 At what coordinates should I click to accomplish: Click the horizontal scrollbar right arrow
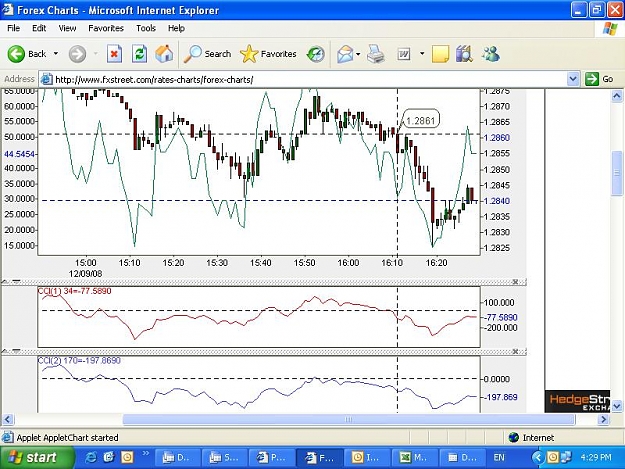click(x=603, y=419)
